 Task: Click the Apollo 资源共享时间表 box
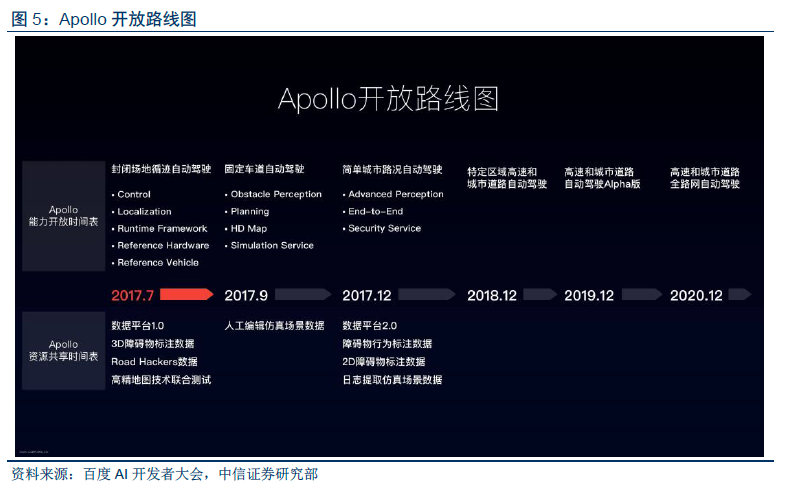pos(63,351)
